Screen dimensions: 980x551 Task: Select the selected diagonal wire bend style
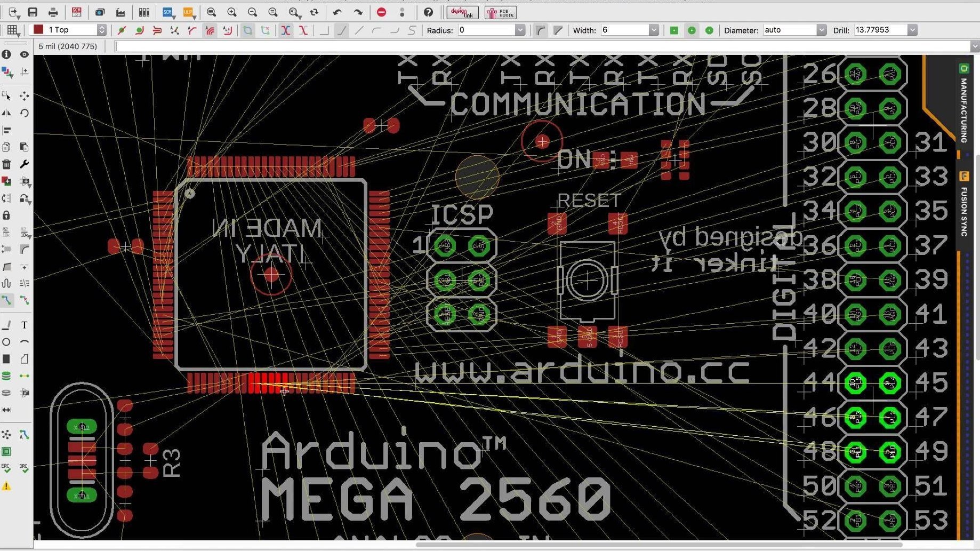(x=342, y=30)
